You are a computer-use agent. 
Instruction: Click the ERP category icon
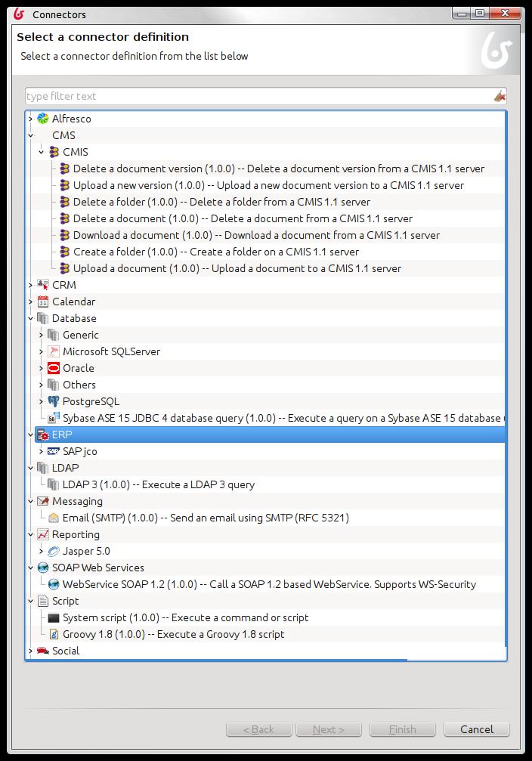click(x=43, y=435)
